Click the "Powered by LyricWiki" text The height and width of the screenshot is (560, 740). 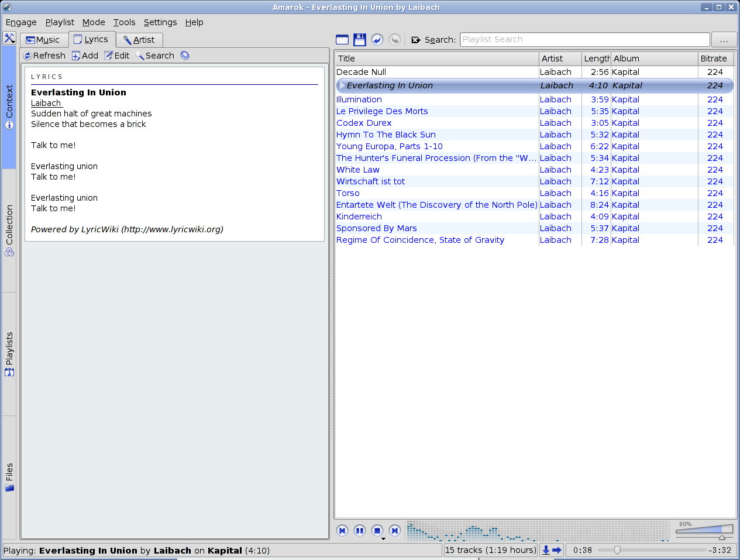(x=127, y=229)
